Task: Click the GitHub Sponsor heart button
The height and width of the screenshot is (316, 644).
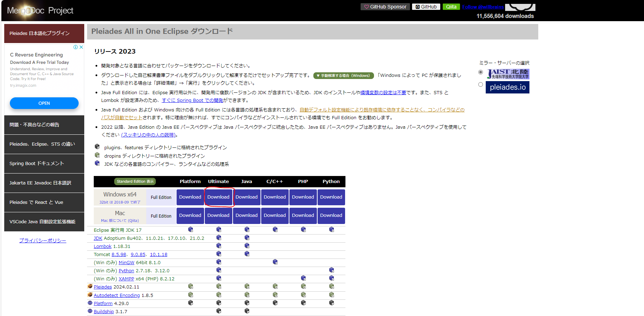Action: pyautogui.click(x=385, y=7)
